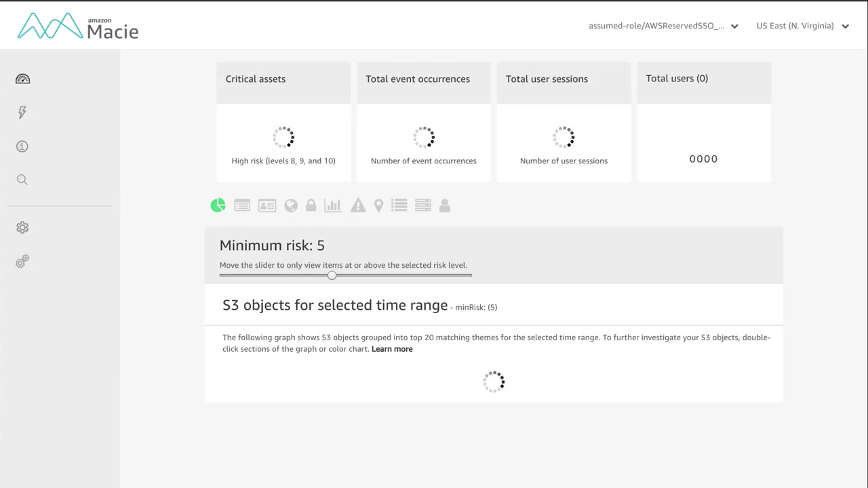The width and height of the screenshot is (868, 488).
Task: Select the padlock view icon
Action: [x=311, y=205]
